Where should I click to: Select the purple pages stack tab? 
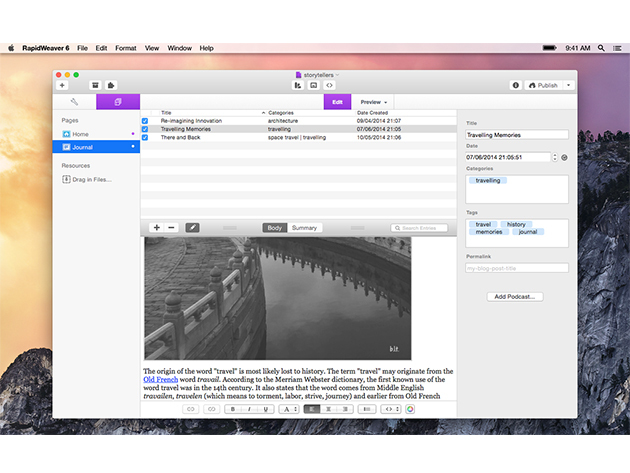(x=118, y=102)
